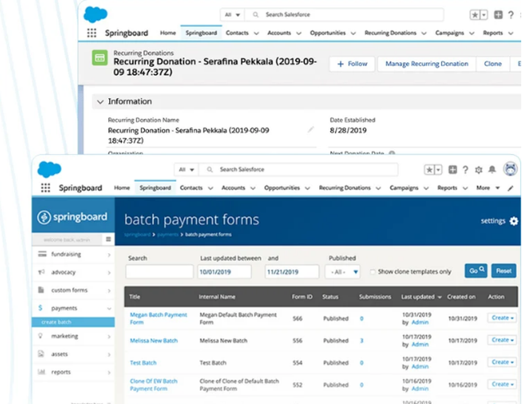The image size is (532, 404).
Task: Open the Reports tab in front window
Action: tap(447, 188)
